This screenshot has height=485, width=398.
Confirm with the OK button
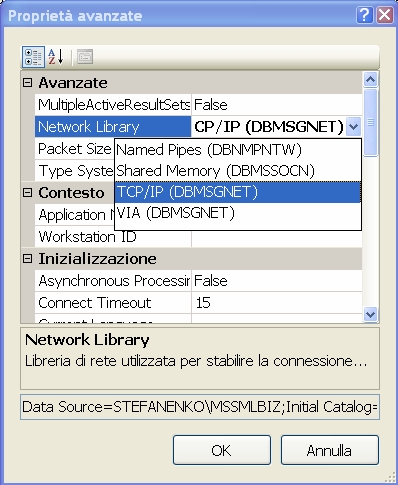pos(222,450)
